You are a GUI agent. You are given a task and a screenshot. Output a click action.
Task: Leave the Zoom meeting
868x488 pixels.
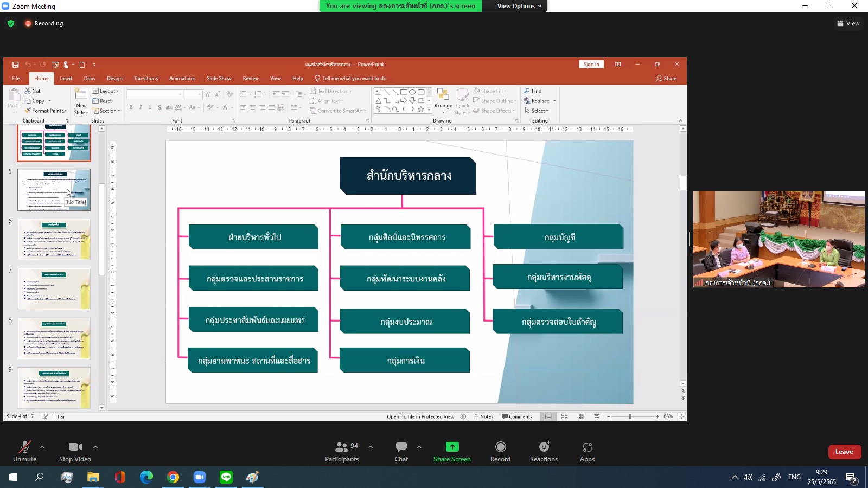pyautogui.click(x=844, y=452)
